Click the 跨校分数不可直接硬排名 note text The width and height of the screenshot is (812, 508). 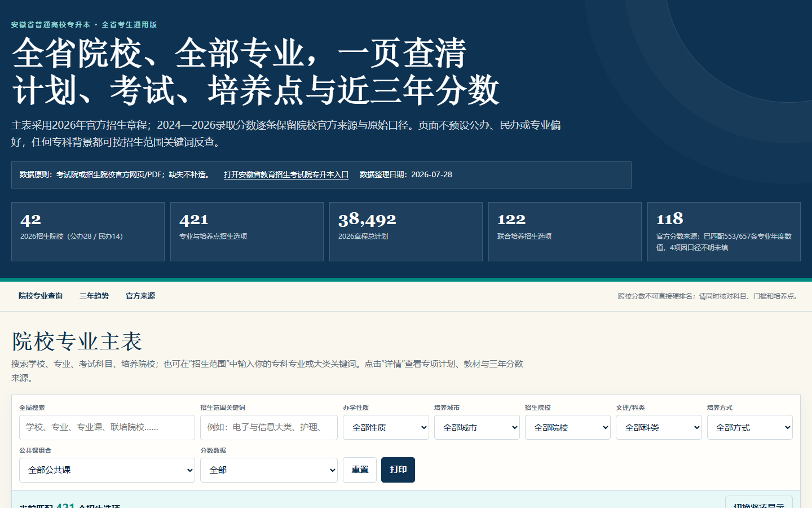(x=709, y=296)
